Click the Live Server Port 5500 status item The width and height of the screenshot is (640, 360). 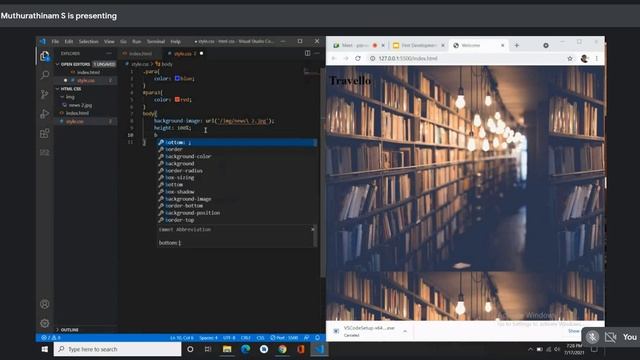click(284, 338)
